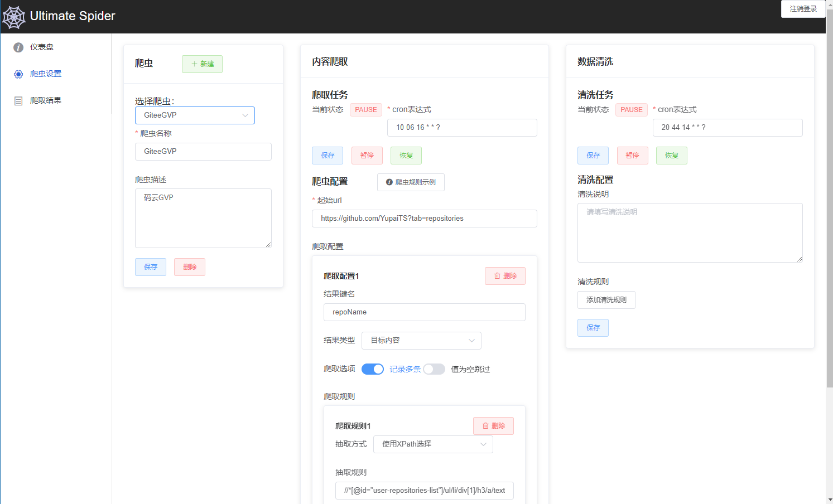The image size is (833, 504).
Task: Click the document icon beside 爬取结果
Action: [x=17, y=100]
